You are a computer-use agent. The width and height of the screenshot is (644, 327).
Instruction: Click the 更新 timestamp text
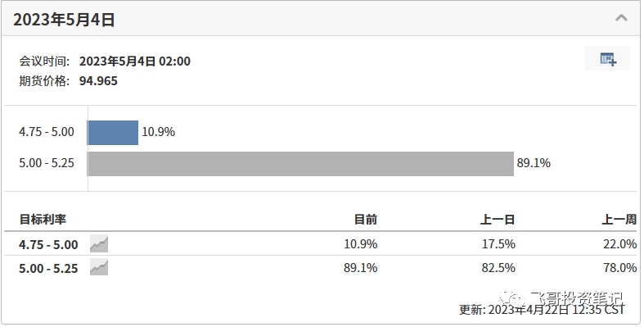coord(542,309)
